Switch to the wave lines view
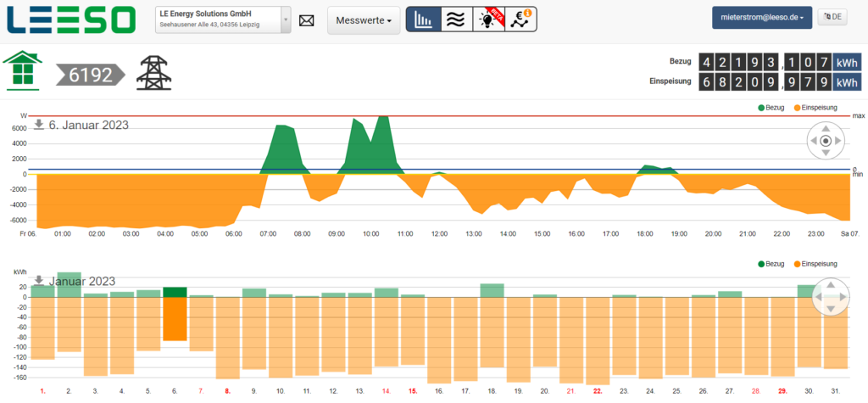Image resolution: width=868 pixels, height=403 pixels. (455, 20)
